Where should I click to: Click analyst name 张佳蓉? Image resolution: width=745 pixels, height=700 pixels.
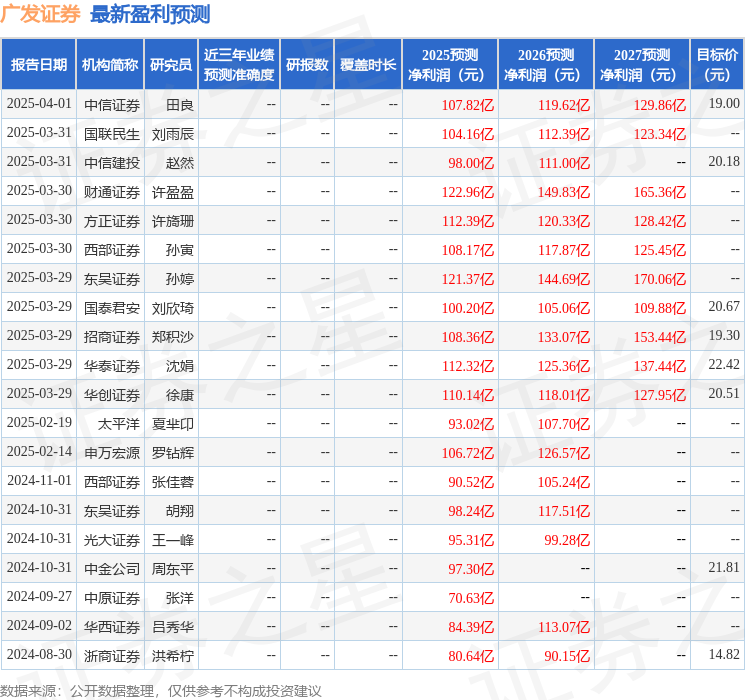[x=172, y=482]
